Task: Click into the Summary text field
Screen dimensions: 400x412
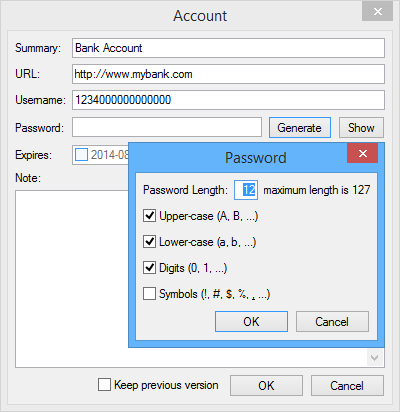Action: click(x=228, y=48)
